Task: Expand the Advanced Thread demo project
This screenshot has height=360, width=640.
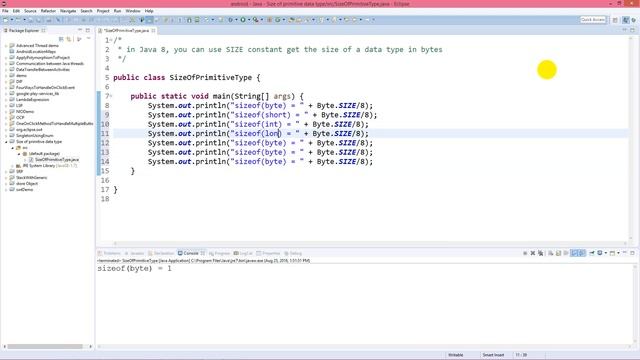Action: coord(6,46)
